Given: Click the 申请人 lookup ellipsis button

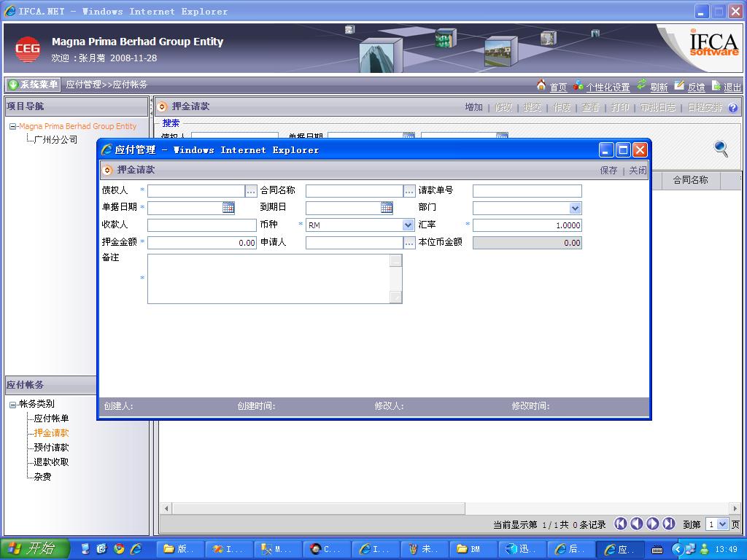Looking at the screenshot, I should click(409, 243).
